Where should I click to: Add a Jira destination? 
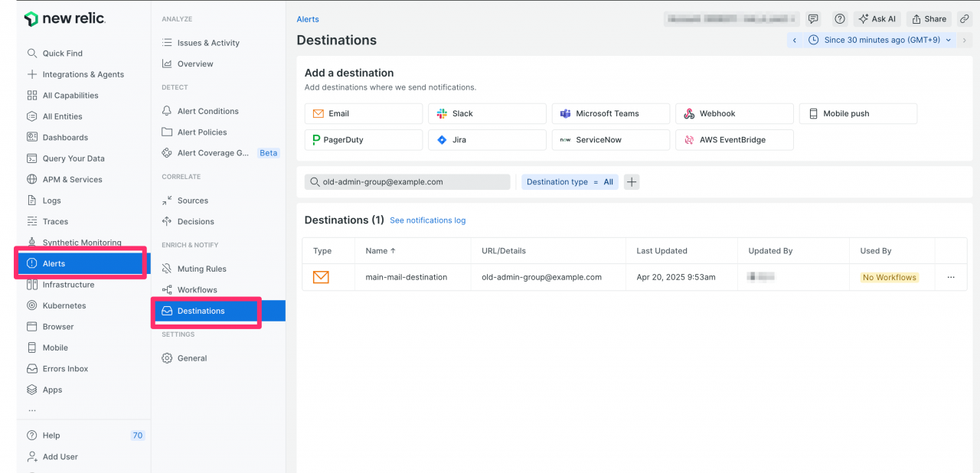(487, 140)
